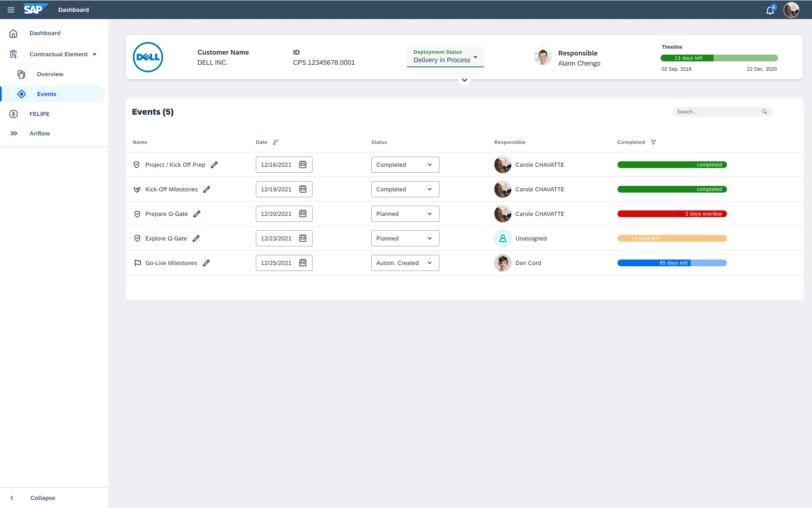The height and width of the screenshot is (508, 812).
Task: Expand the customer header details chevron
Action: 464,80
